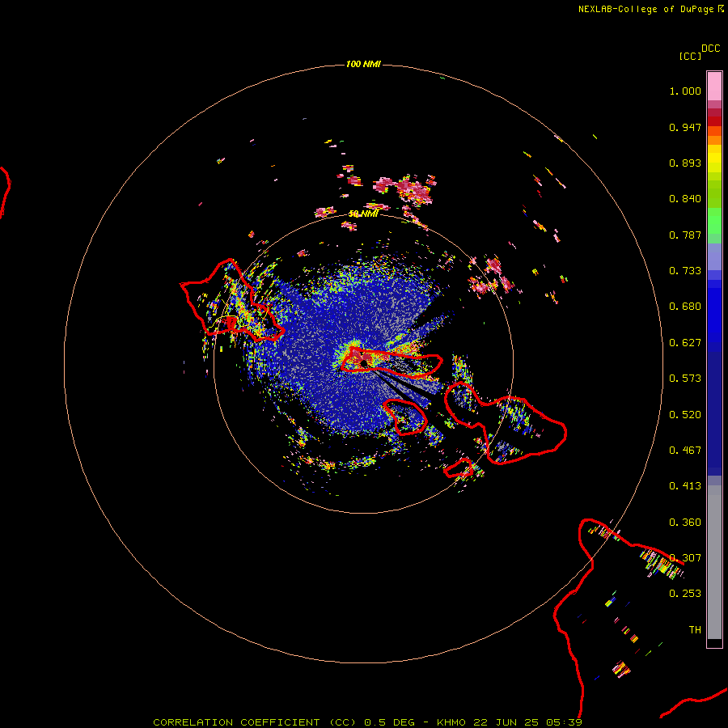Image resolution: width=728 pixels, height=728 pixels.
Task: Click the 0.787 legend value
Action: pos(685,235)
